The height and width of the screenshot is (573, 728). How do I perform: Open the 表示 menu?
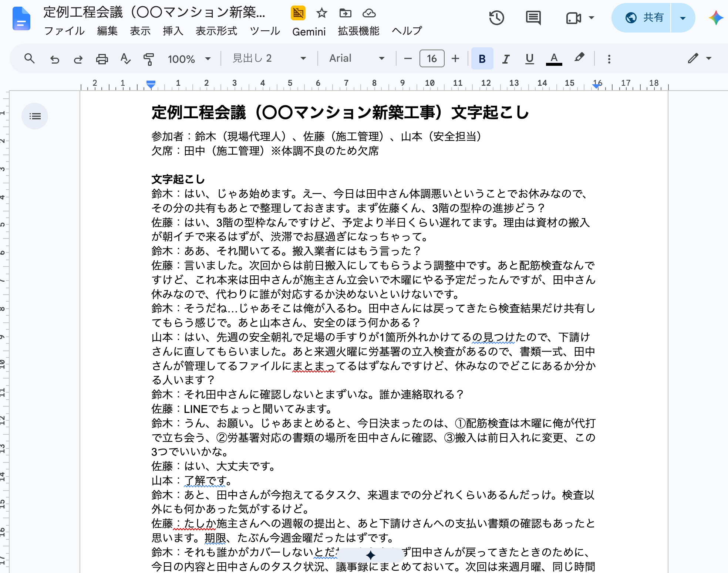click(140, 31)
